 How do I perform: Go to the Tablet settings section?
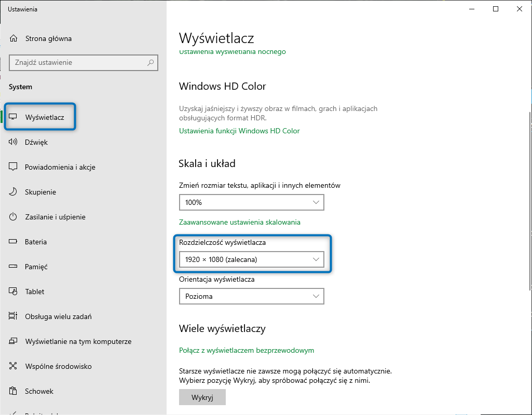[x=35, y=292]
